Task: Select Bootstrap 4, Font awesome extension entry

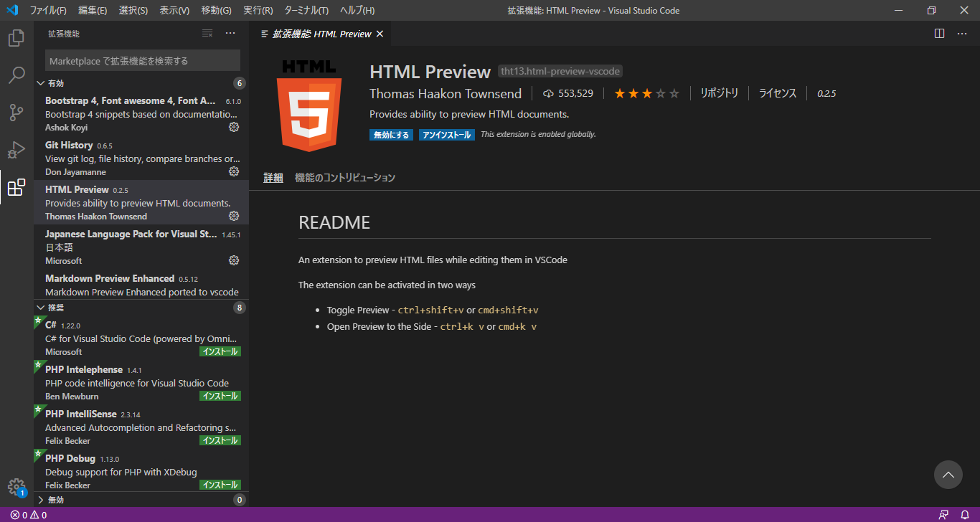Action: (x=141, y=113)
